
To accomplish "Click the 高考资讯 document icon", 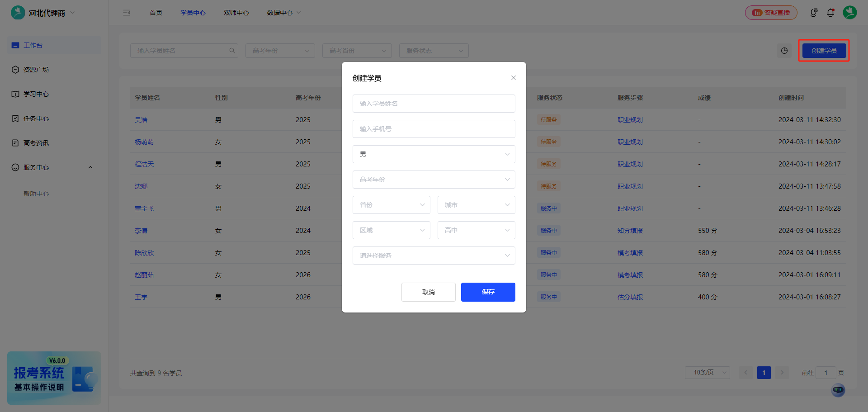I will click(15, 142).
